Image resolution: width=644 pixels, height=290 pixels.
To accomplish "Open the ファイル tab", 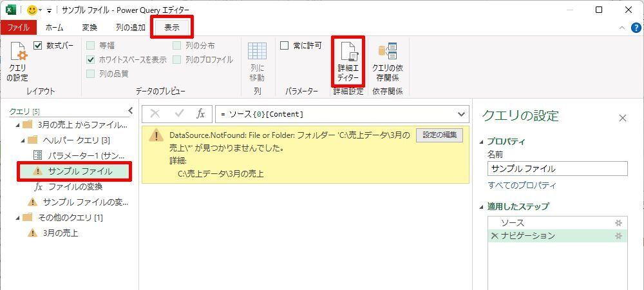I will (18, 28).
